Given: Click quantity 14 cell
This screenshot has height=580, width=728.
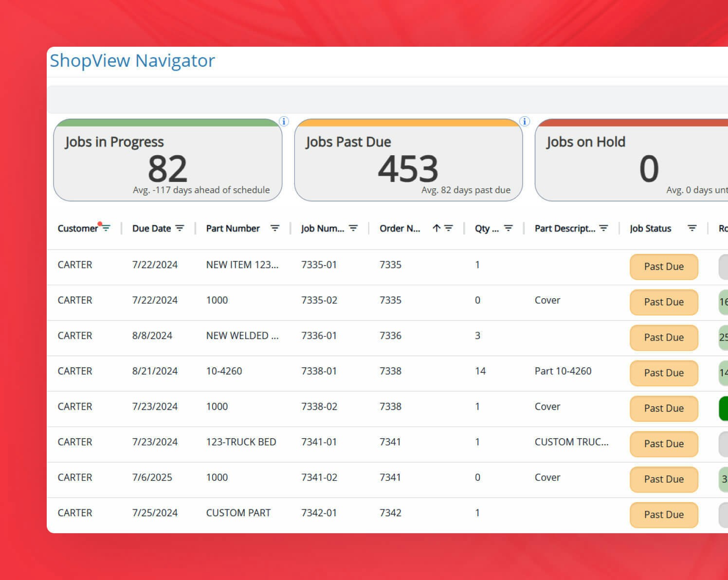Looking at the screenshot, I should [480, 371].
